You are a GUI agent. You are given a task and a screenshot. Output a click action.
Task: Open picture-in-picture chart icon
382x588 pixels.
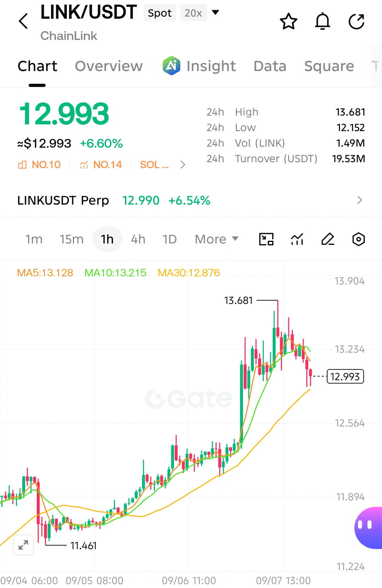[266, 239]
